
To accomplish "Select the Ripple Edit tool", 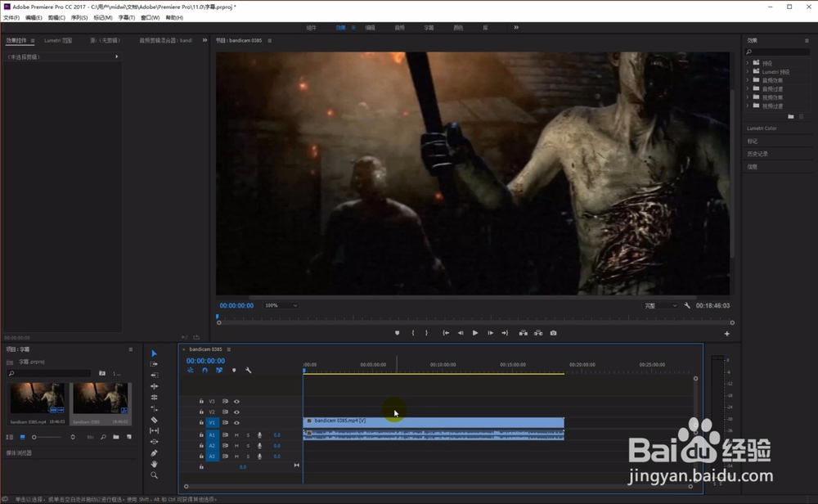I will click(x=154, y=386).
